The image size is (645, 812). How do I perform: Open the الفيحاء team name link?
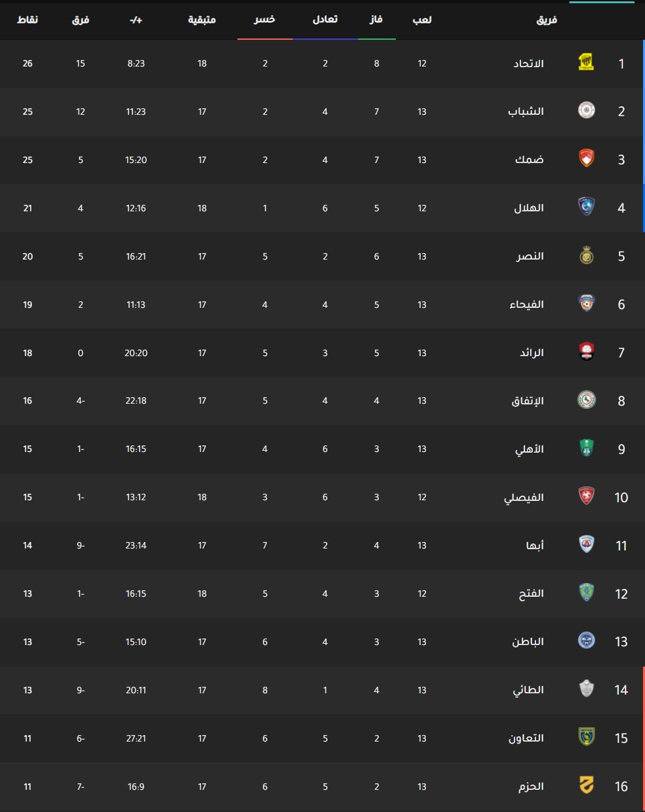point(526,305)
